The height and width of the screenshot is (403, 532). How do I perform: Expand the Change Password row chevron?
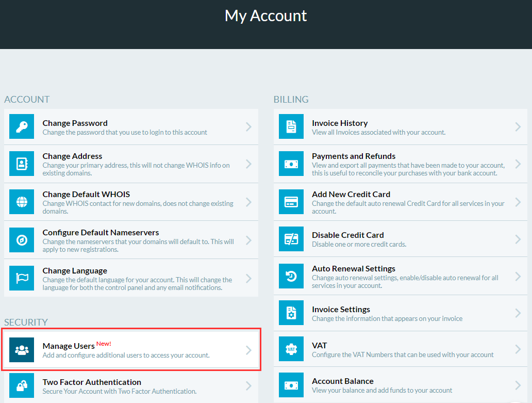[248, 126]
